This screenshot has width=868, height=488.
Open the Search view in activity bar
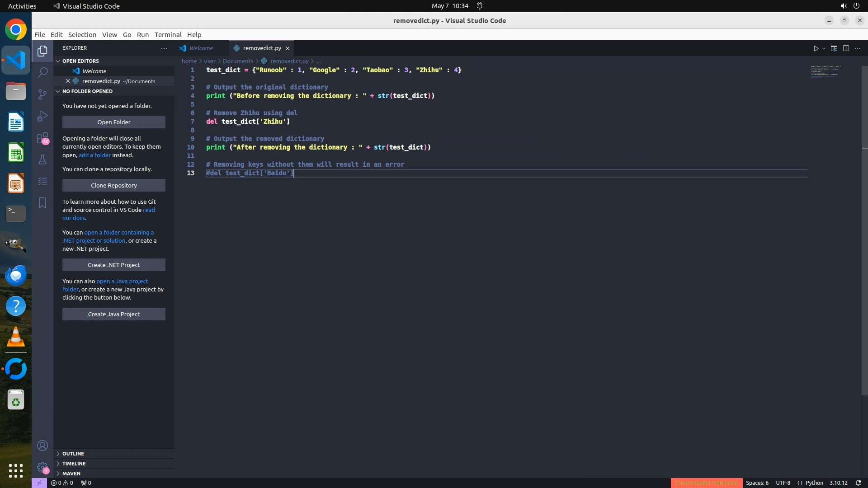[x=42, y=72]
